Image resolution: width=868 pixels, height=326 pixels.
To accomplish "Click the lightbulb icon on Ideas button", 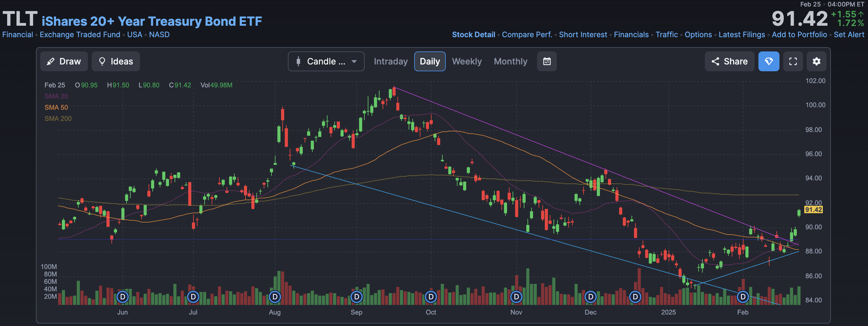I will click(102, 61).
